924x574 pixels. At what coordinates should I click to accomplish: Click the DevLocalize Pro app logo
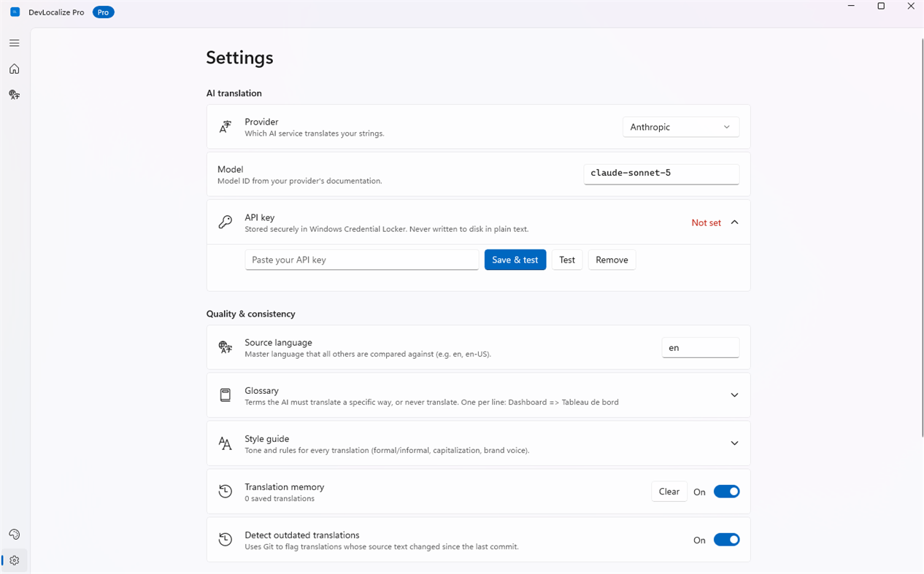coord(15,12)
